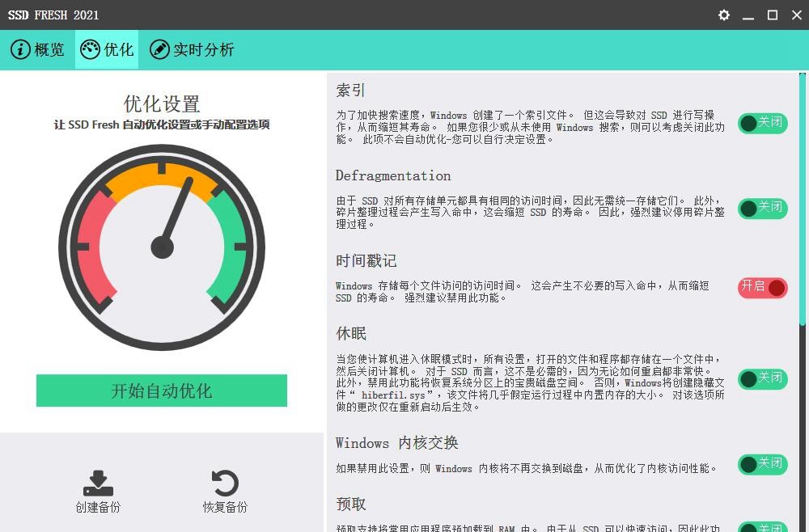Toggle the Defragmentation switch
The height and width of the screenshot is (532, 809).
pyautogui.click(x=763, y=209)
